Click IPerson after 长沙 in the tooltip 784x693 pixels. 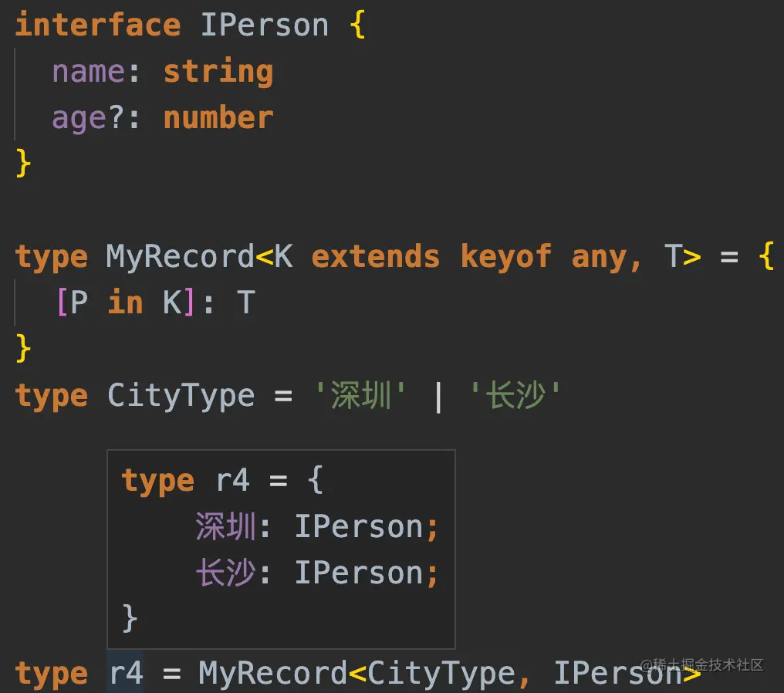click(360, 573)
